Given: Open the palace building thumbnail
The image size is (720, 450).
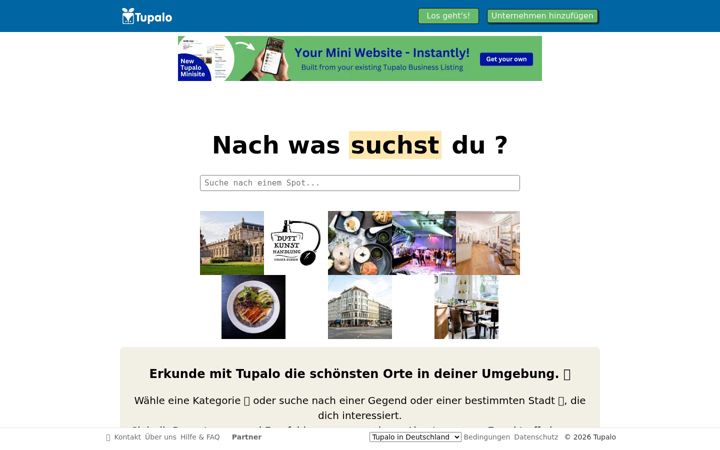Looking at the screenshot, I should click(x=232, y=243).
